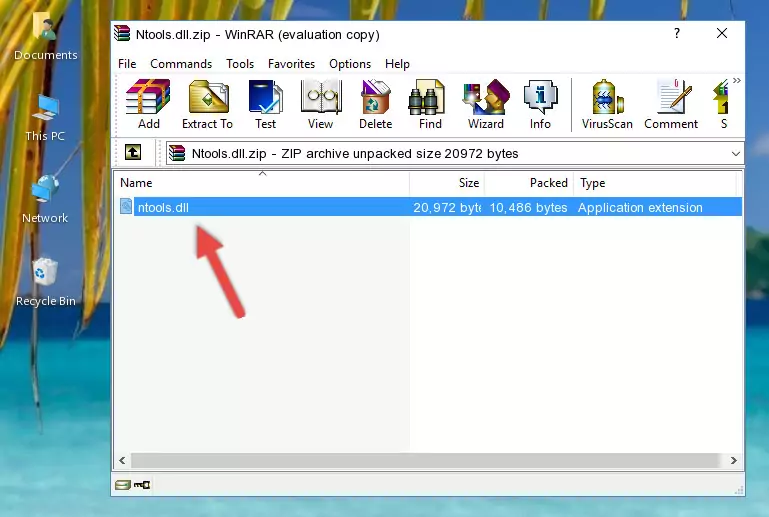Click the WinRAR title bar icon
Screen dimensions: 769x517
tap(123, 33)
